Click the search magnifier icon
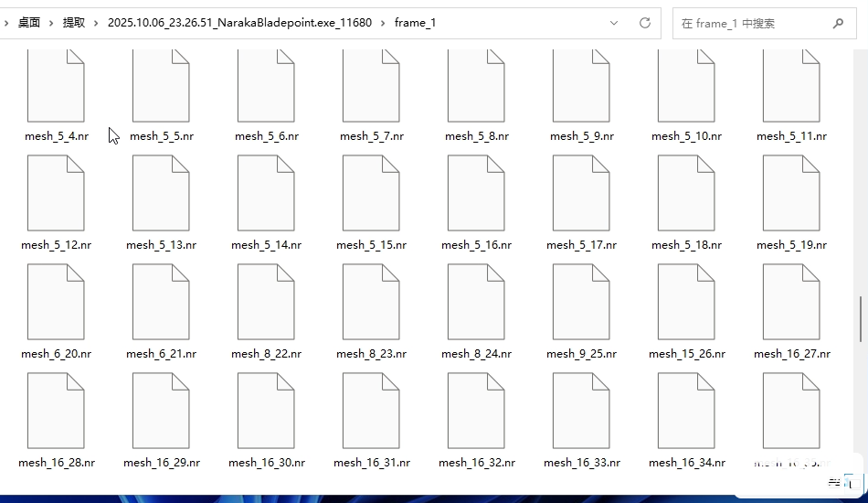 click(838, 23)
